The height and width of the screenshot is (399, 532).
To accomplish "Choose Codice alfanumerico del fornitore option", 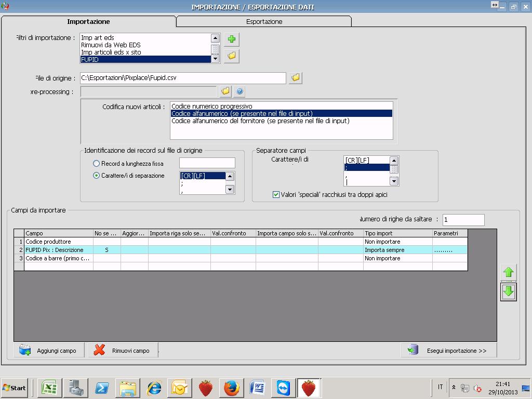I will 281,121.
